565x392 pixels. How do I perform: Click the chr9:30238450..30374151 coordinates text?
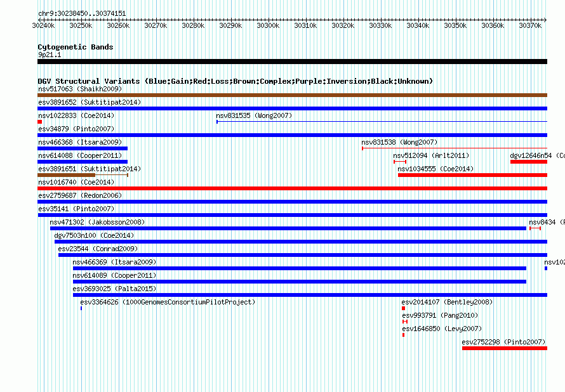point(82,14)
